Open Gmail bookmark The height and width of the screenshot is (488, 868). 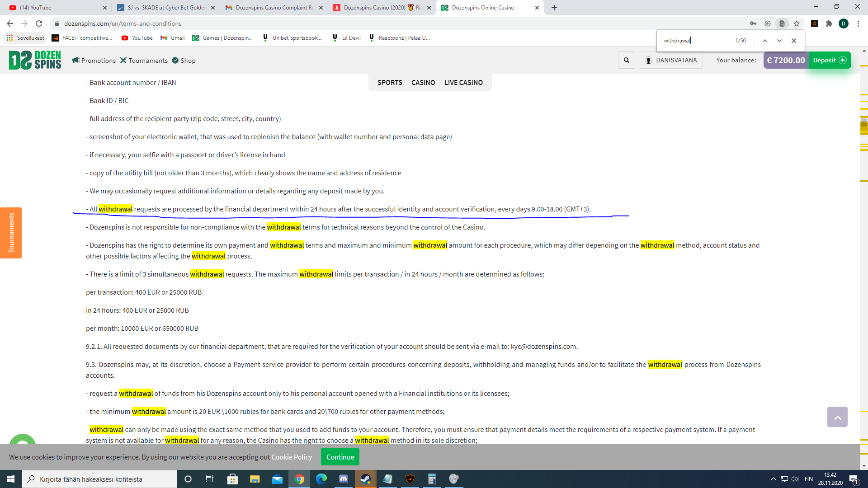pyautogui.click(x=173, y=38)
